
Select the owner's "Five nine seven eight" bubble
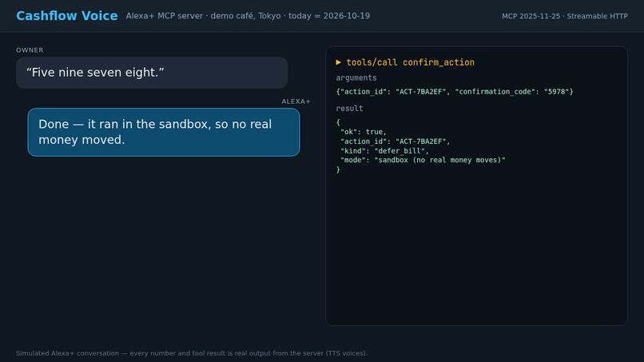152,73
